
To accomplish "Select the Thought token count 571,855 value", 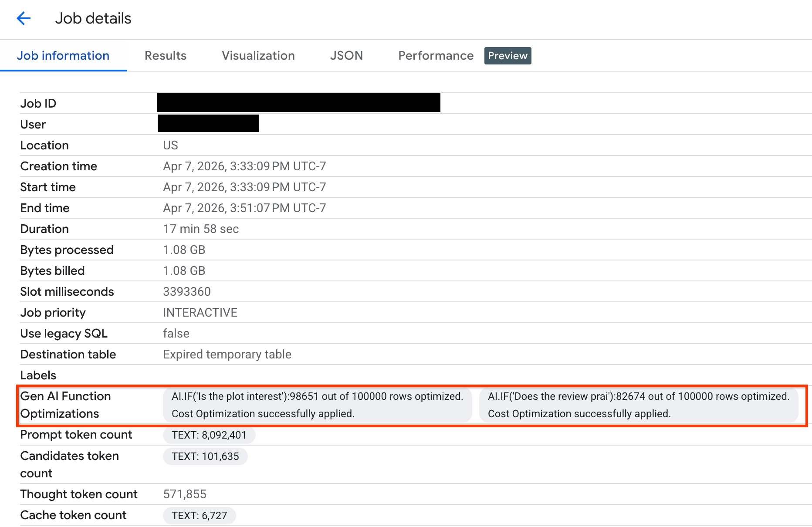I will pos(185,494).
